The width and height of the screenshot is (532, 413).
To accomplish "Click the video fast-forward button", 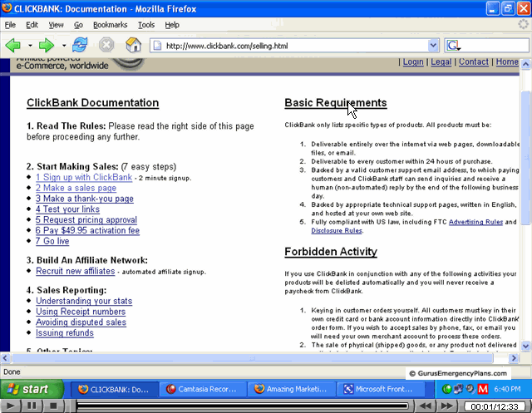I will (447, 406).
